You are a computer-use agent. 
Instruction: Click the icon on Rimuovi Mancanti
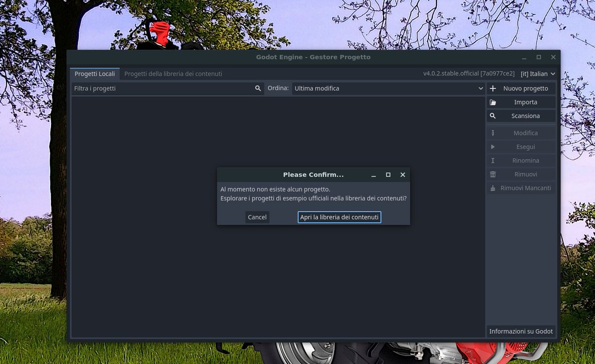[x=492, y=188]
